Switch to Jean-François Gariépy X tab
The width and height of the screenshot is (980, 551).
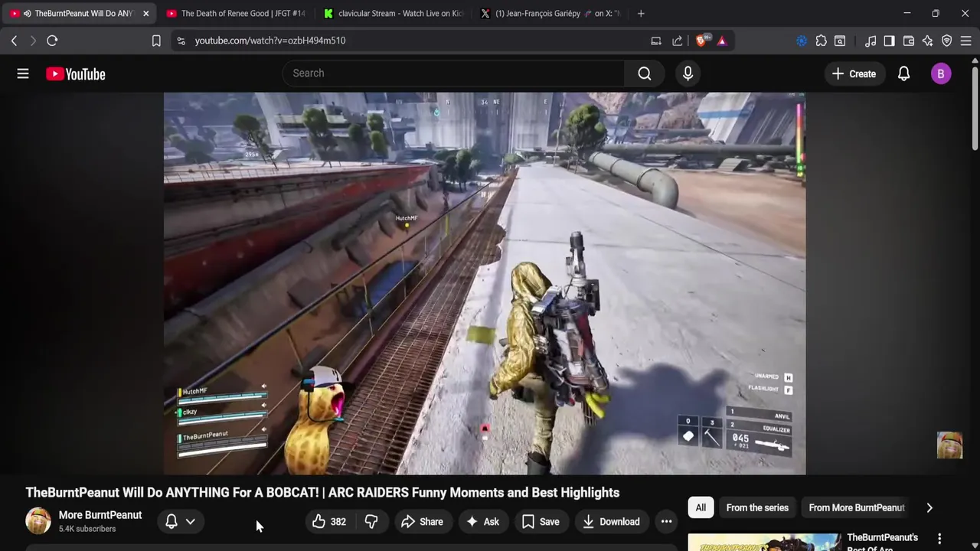[x=550, y=13]
